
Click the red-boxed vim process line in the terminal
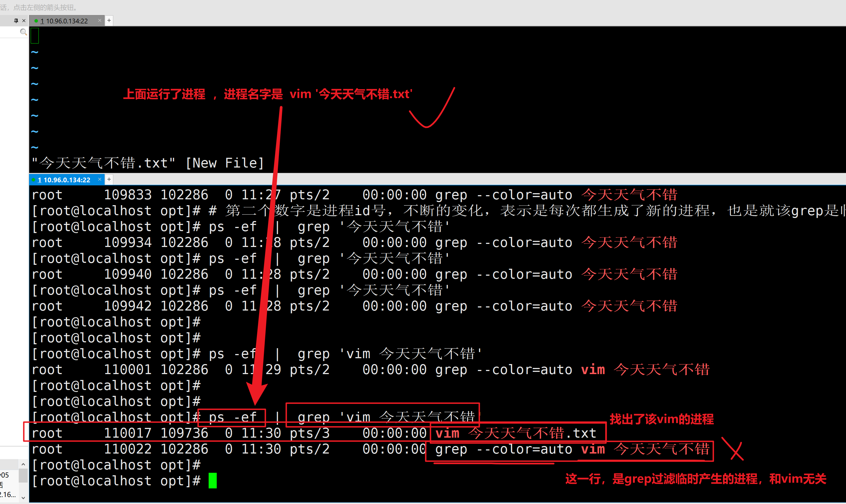(306, 432)
